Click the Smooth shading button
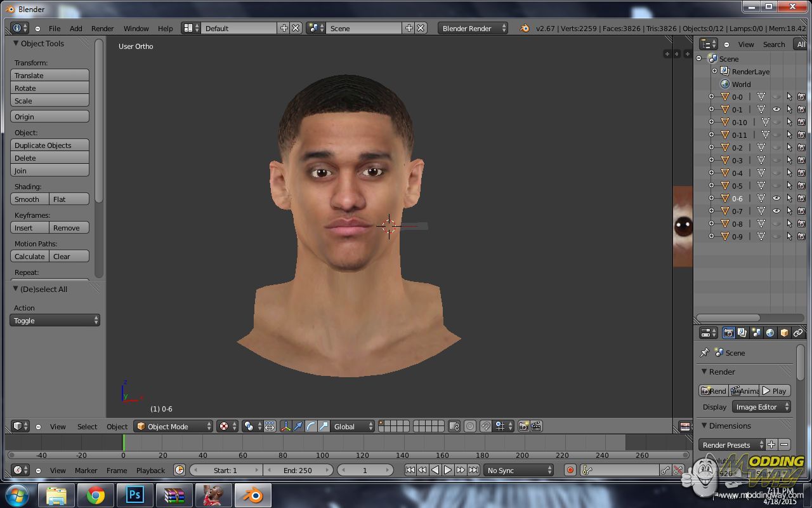 click(x=29, y=199)
